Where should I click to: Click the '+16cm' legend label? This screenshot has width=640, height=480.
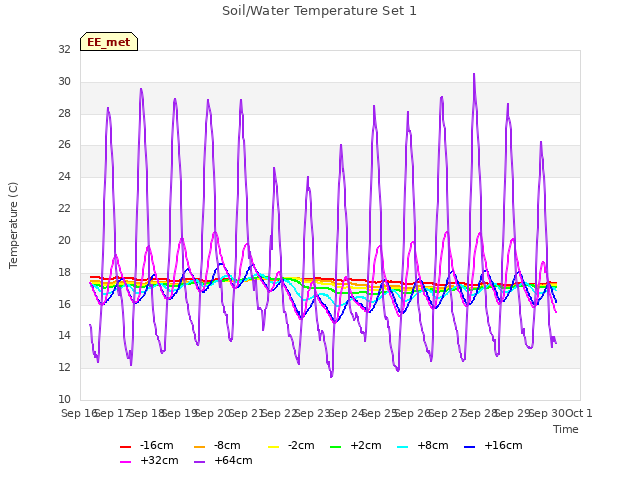point(503,445)
